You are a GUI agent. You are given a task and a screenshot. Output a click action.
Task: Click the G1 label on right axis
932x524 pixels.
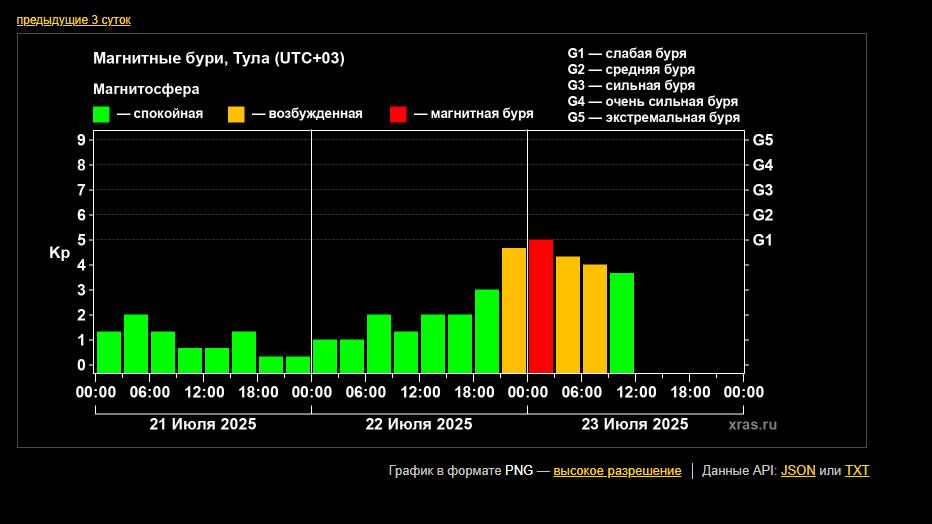point(763,240)
